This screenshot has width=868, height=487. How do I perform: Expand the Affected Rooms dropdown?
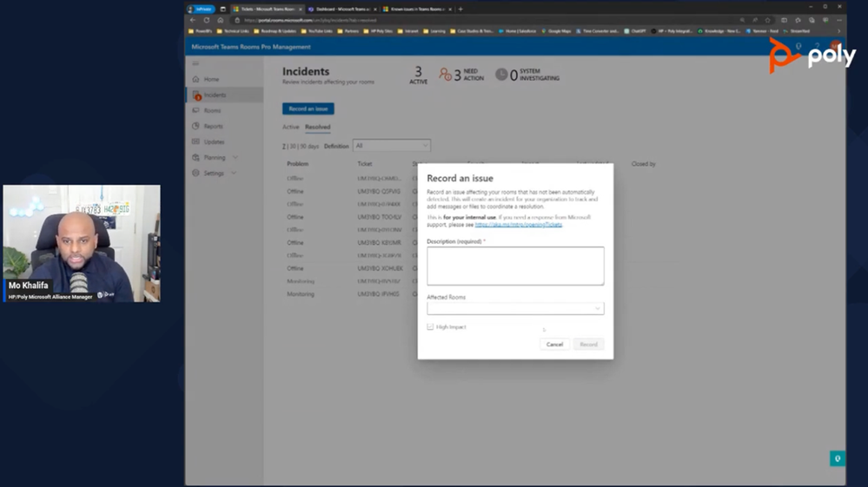point(515,308)
